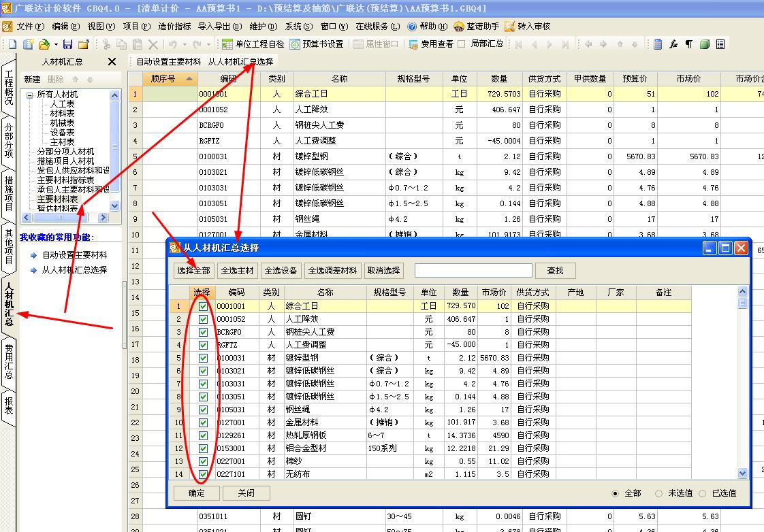Click the paragraph mark icon
Image resolution: width=764 pixels, height=532 pixels.
pos(689,44)
